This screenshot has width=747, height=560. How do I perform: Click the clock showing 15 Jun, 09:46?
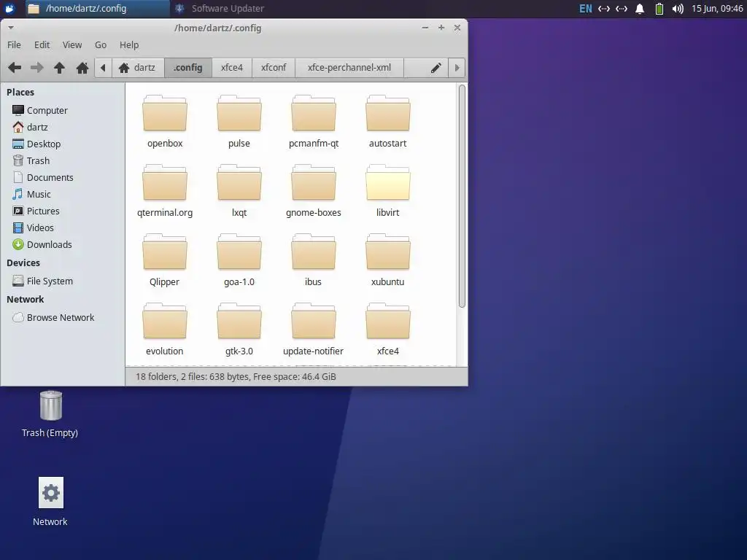717,9
